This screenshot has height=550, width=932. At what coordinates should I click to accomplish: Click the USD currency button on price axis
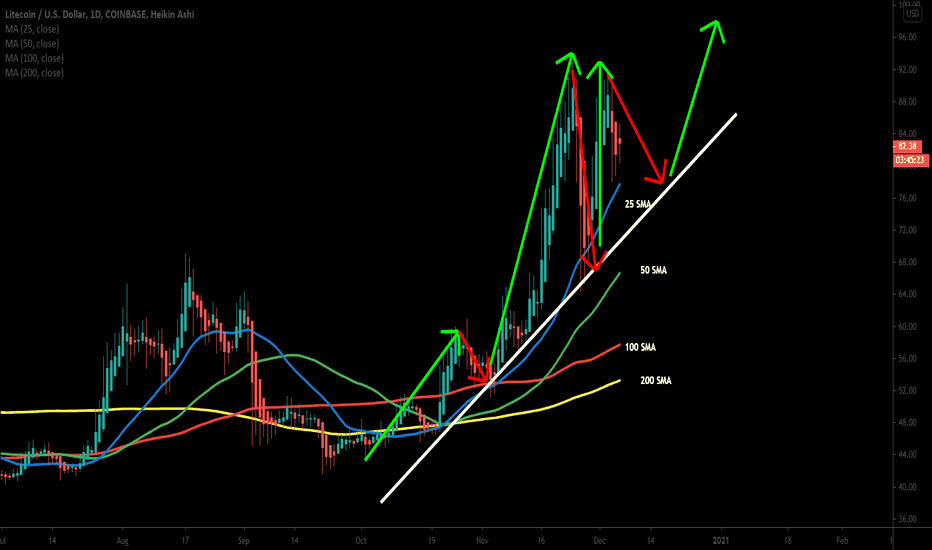[912, 13]
